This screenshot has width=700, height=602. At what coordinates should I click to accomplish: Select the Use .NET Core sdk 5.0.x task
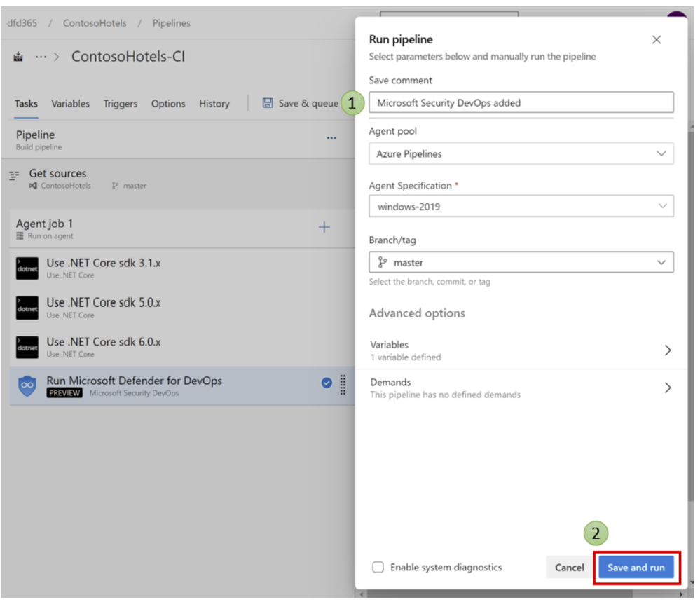[x=182, y=308]
